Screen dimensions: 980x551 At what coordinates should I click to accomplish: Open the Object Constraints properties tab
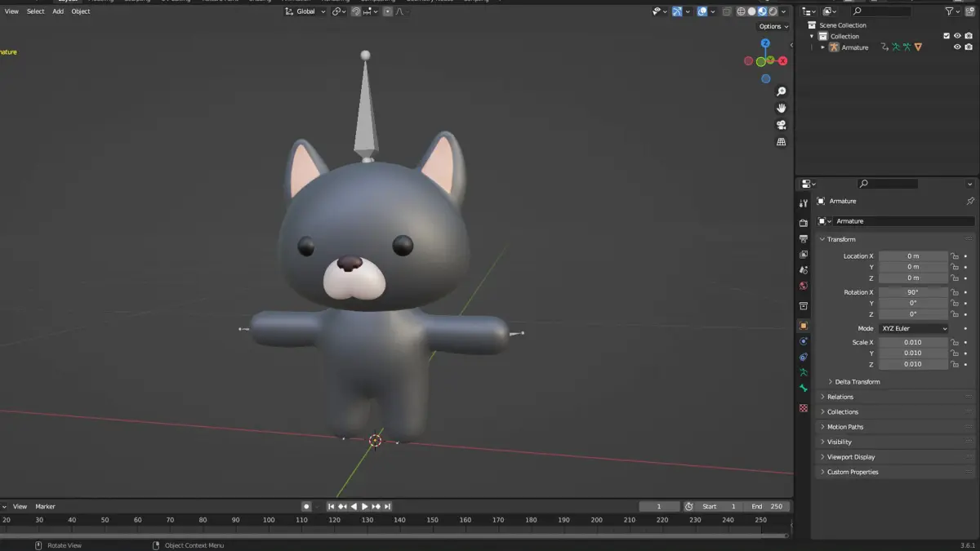pos(804,357)
